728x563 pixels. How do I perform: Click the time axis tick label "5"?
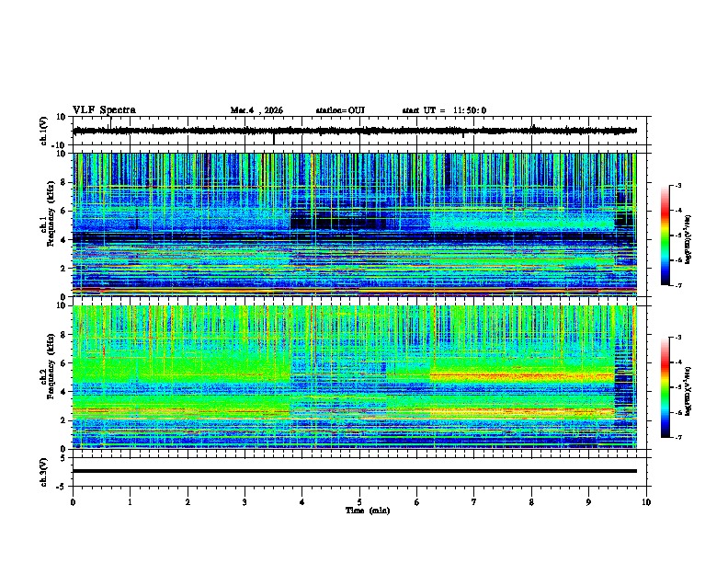pos(359,502)
